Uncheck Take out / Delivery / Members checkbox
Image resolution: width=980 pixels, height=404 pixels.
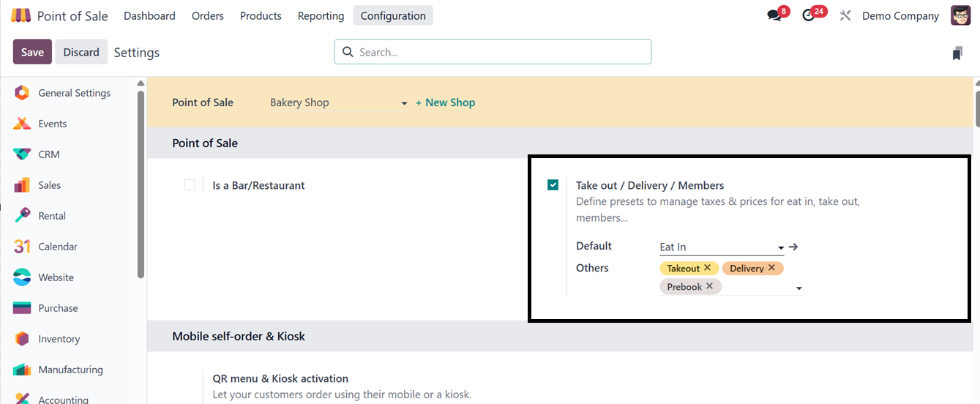click(x=553, y=185)
